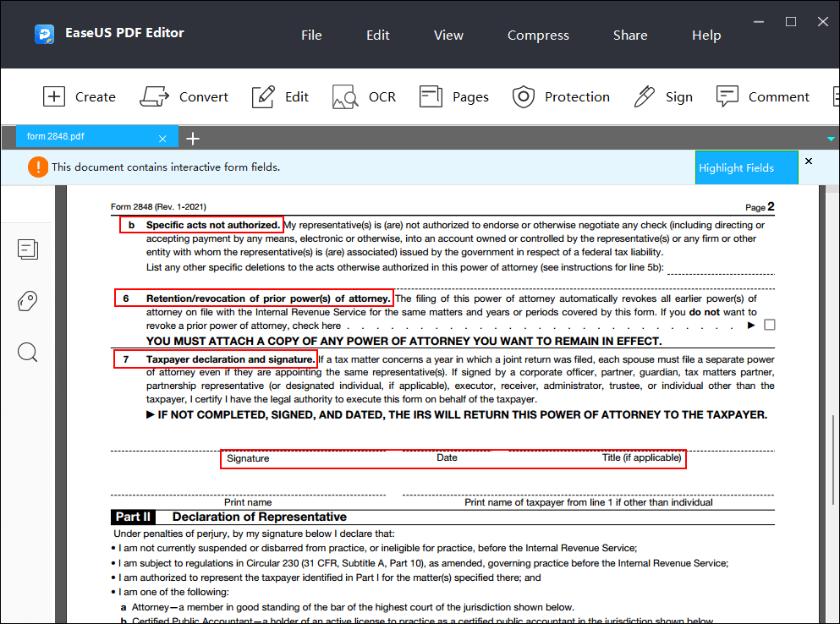Open the Edit menu in title bar

tap(377, 36)
